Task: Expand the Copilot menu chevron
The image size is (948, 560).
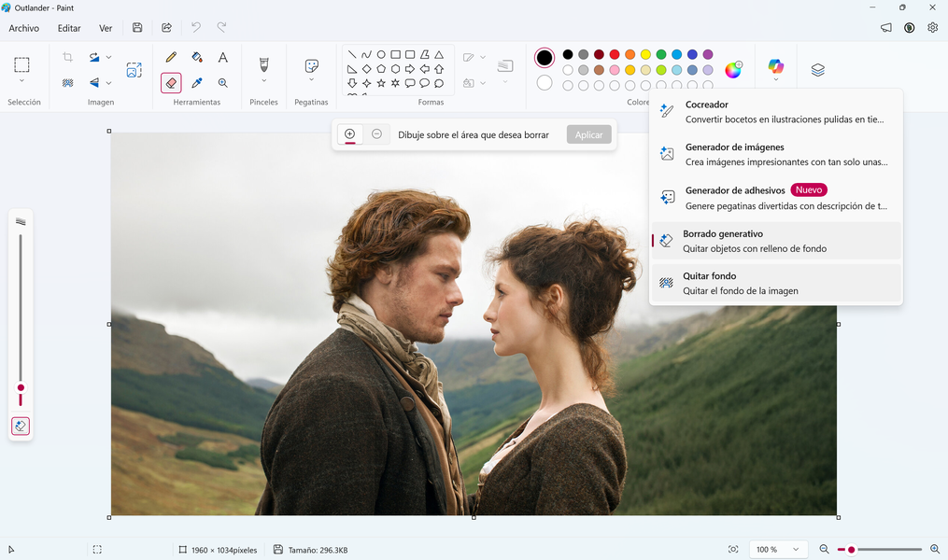Action: 776,79
